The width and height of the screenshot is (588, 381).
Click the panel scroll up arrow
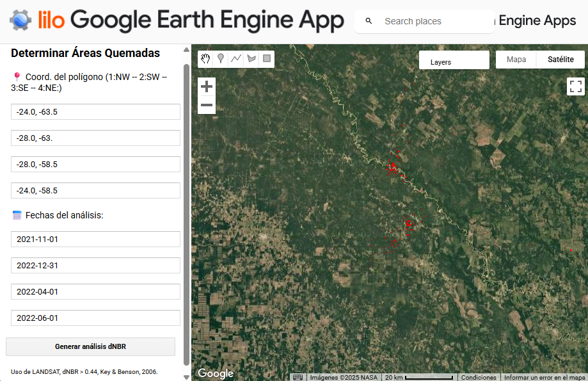pyautogui.click(x=186, y=49)
